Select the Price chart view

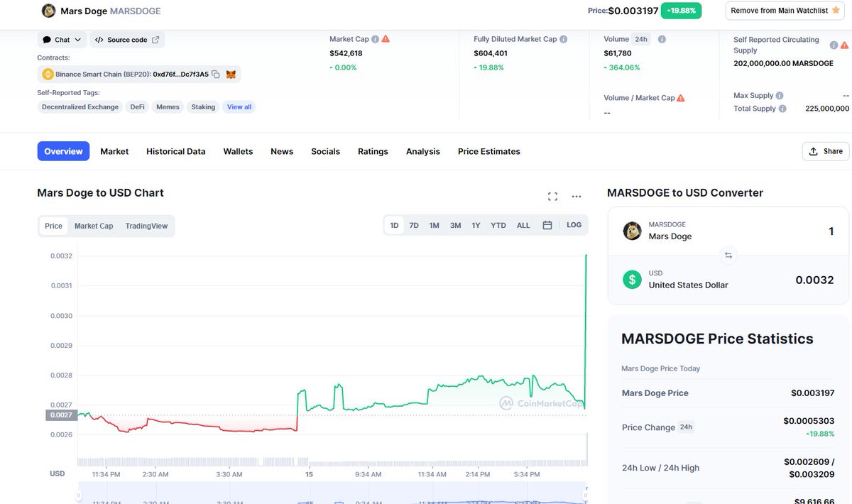pos(54,226)
